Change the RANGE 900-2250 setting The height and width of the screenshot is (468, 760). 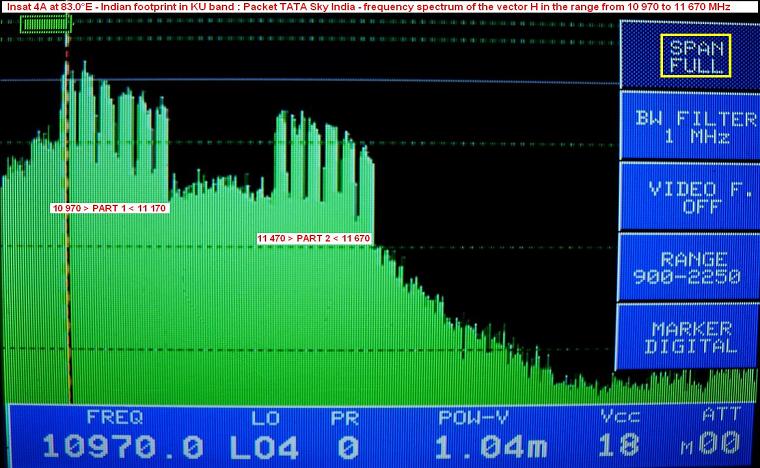(x=688, y=267)
